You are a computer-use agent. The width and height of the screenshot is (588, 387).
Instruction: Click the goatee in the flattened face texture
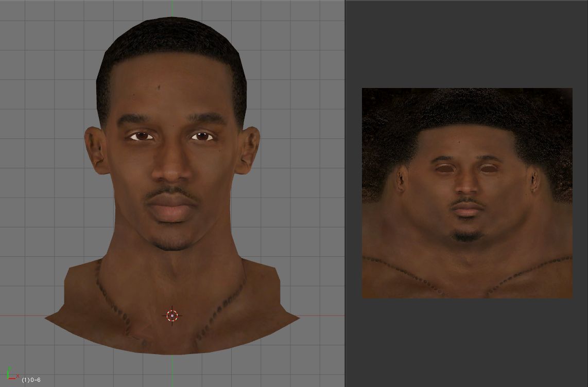[x=466, y=236]
